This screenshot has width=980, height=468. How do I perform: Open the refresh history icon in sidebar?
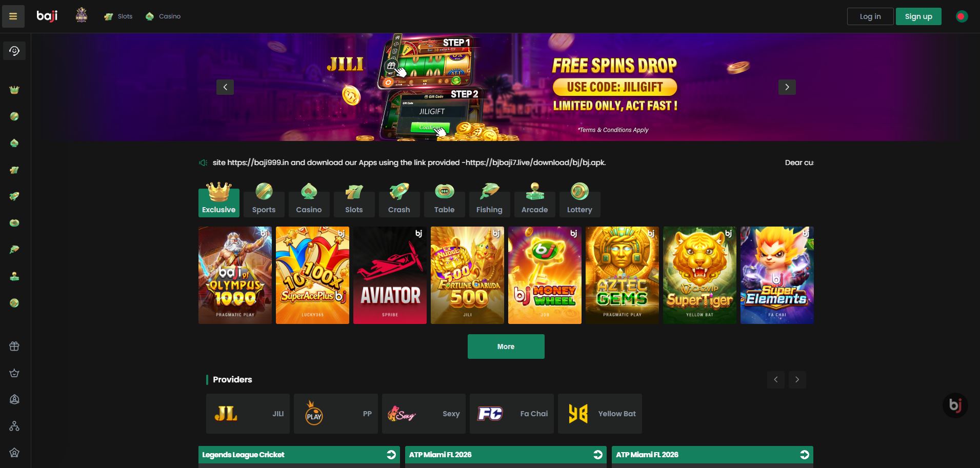14,51
